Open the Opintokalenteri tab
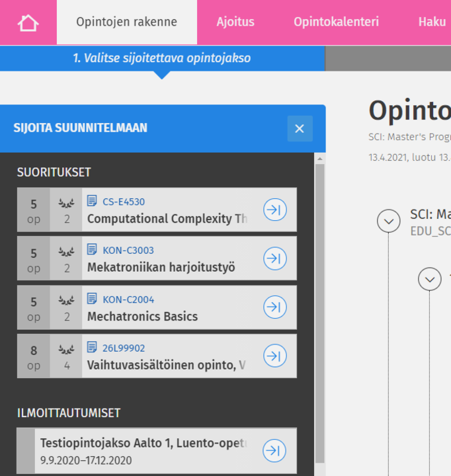451x476 pixels. pyautogui.click(x=336, y=22)
